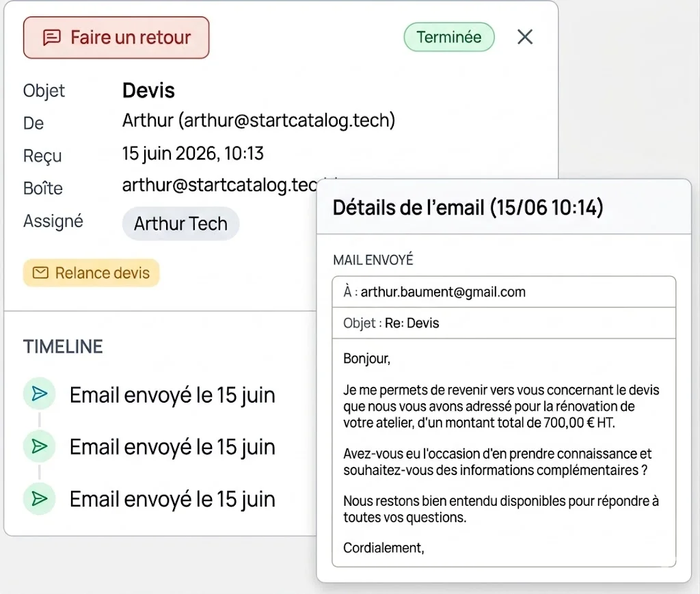This screenshot has height=594, width=700.
Task: Click the received date 15 juin 2026, 10:13
Action: click(x=193, y=154)
